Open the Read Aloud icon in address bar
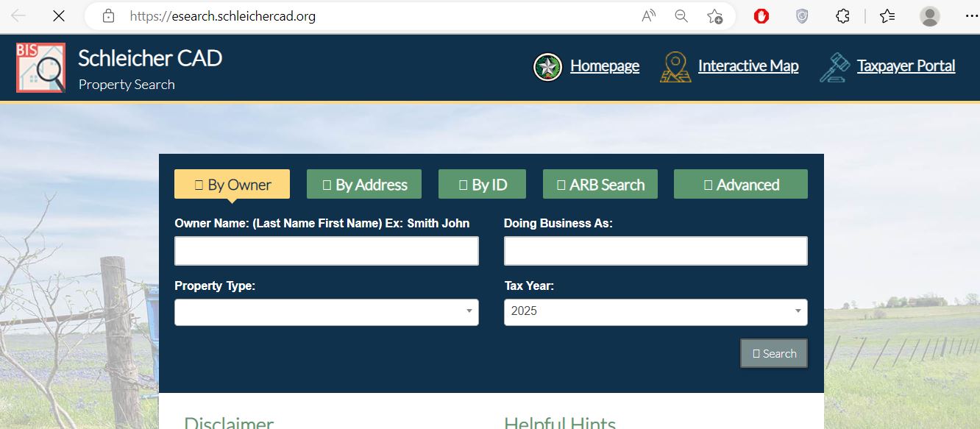The image size is (980, 429). pyautogui.click(x=648, y=16)
